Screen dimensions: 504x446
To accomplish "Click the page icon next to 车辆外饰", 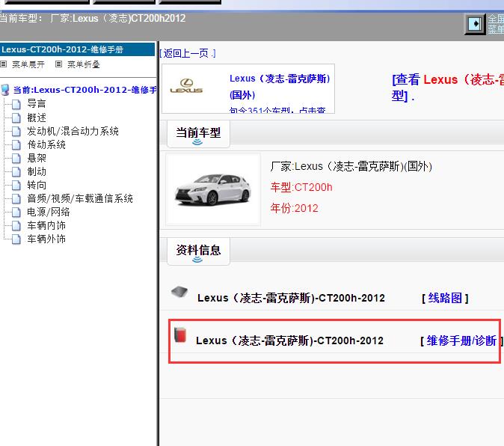I will (x=16, y=239).
